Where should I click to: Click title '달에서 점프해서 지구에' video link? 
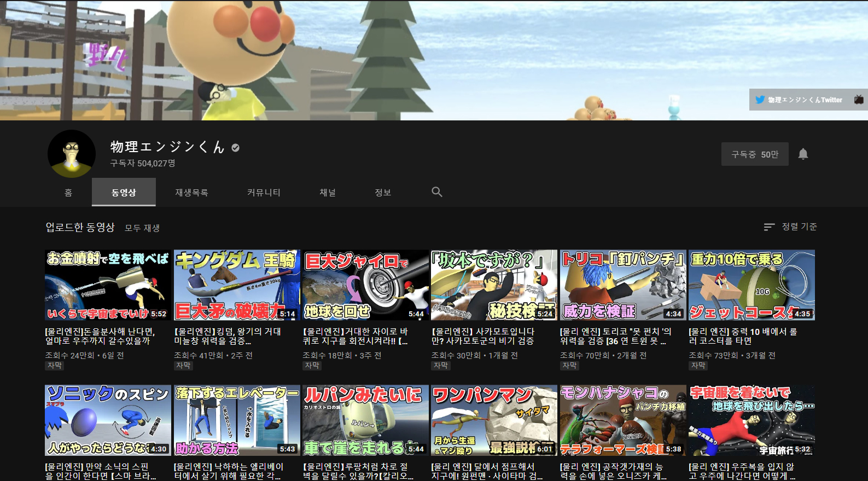[487, 471]
